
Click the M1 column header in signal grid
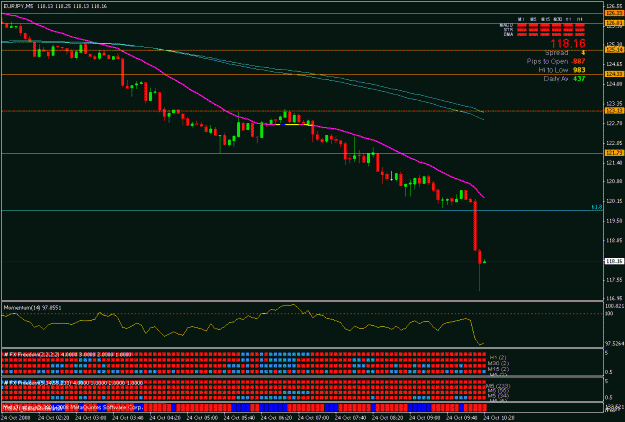[x=521, y=19]
